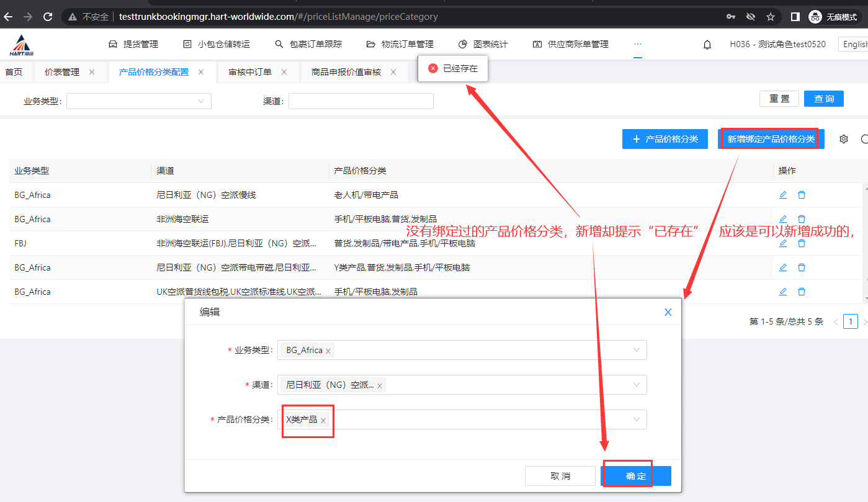The height and width of the screenshot is (502, 868).
Task: Click browser reload page icon
Action: coord(48,17)
